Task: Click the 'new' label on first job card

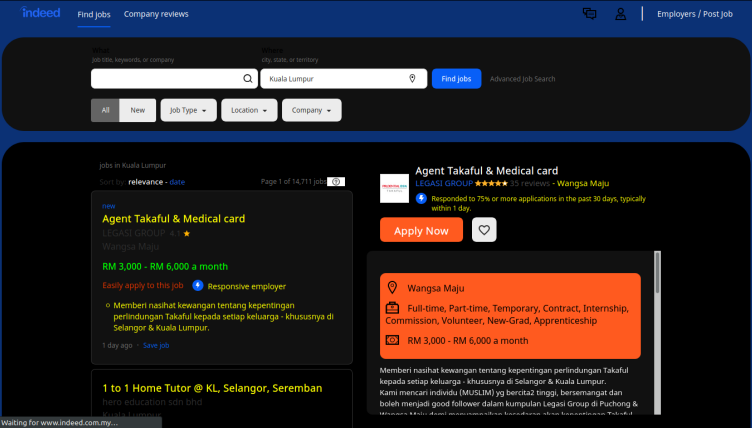Action: tap(108, 206)
